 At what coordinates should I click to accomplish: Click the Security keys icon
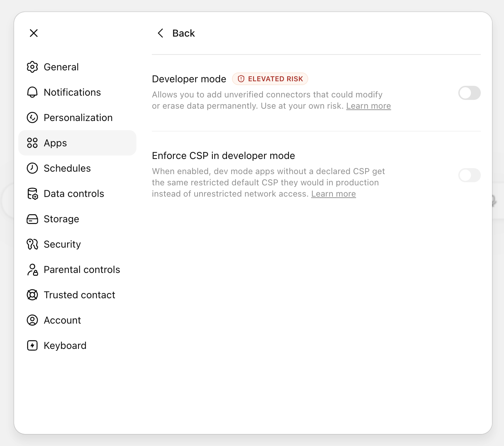[x=32, y=244]
